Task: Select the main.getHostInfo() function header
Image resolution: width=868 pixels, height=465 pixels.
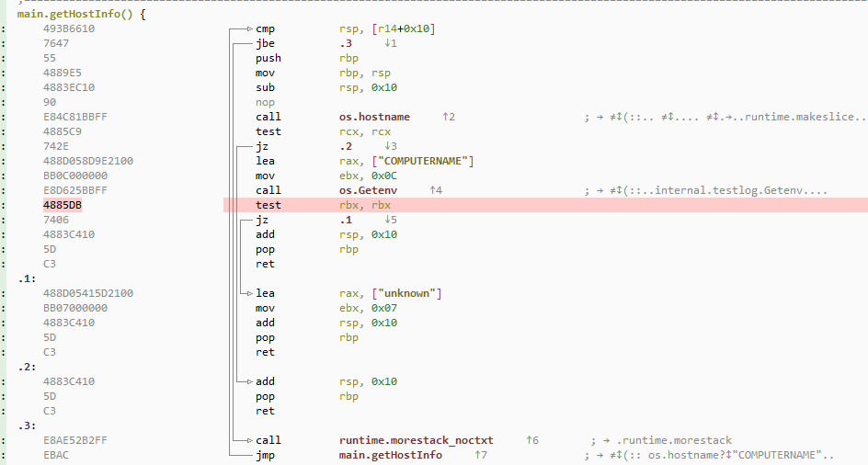Action: (x=81, y=14)
